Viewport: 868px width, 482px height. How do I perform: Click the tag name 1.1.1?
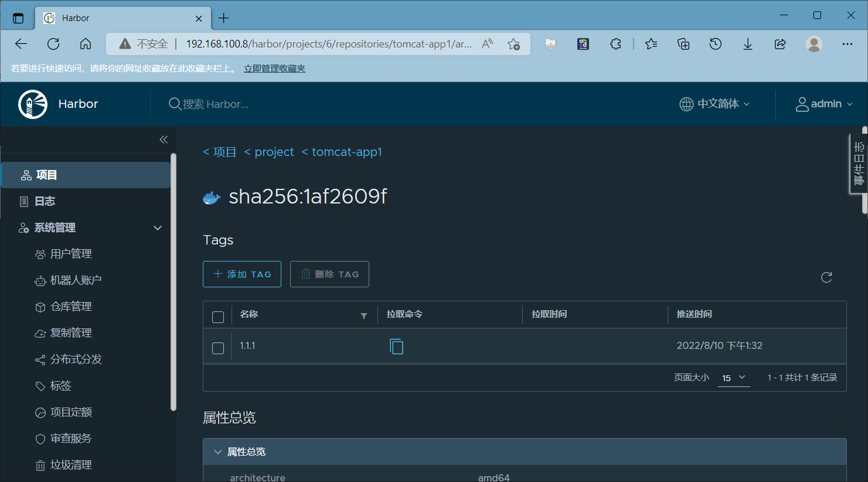click(x=247, y=346)
